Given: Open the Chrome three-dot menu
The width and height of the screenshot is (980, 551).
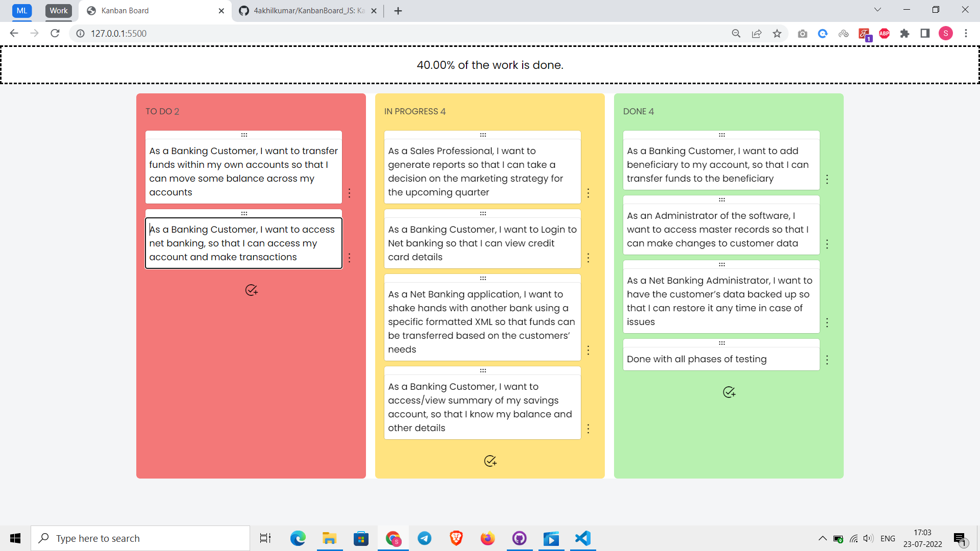Looking at the screenshot, I should pyautogui.click(x=966, y=34).
